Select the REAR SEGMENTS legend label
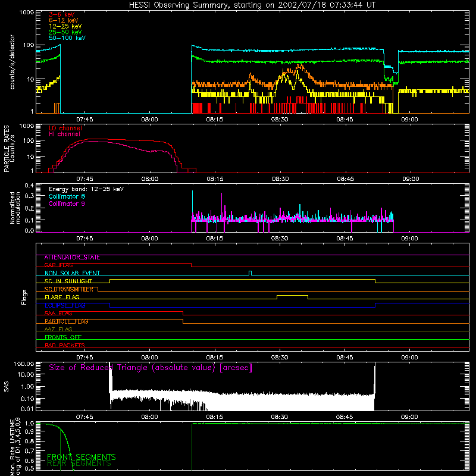Viewport: 476px width, 476px height. [x=79, y=464]
